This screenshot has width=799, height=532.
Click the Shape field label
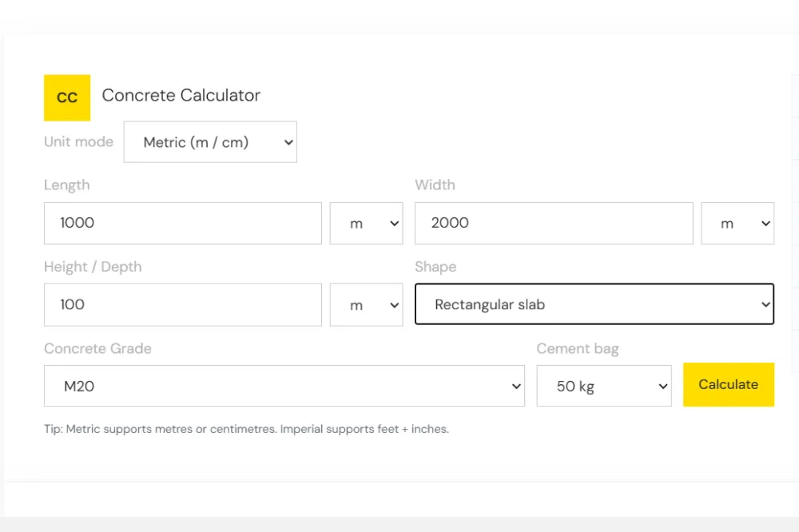[x=435, y=267]
